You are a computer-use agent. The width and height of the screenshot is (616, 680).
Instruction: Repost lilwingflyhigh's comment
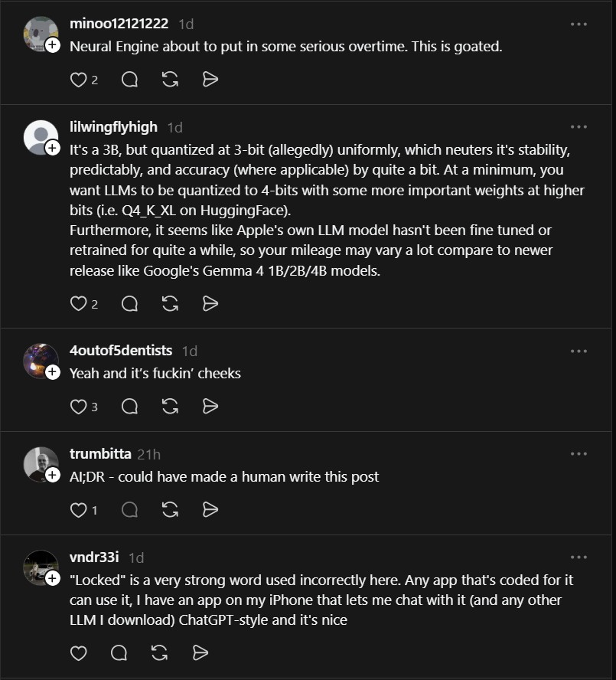pos(170,303)
